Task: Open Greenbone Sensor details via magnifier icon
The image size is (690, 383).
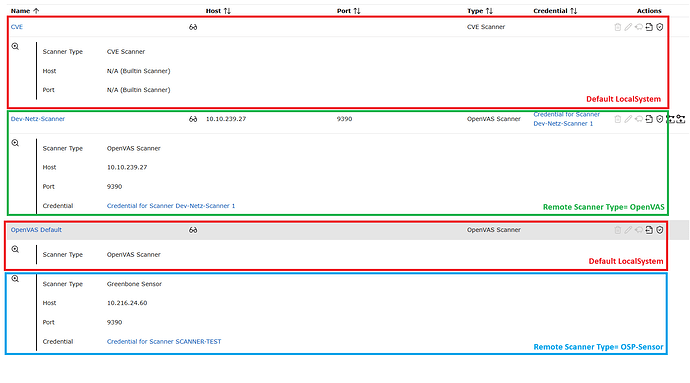Action: pyautogui.click(x=15, y=279)
